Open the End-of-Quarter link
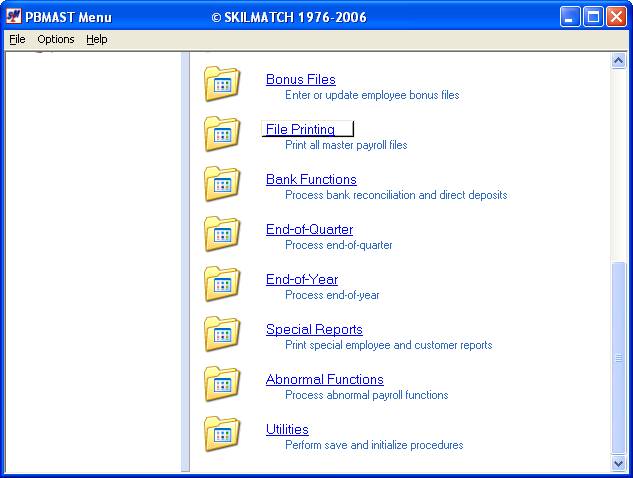 pos(309,230)
